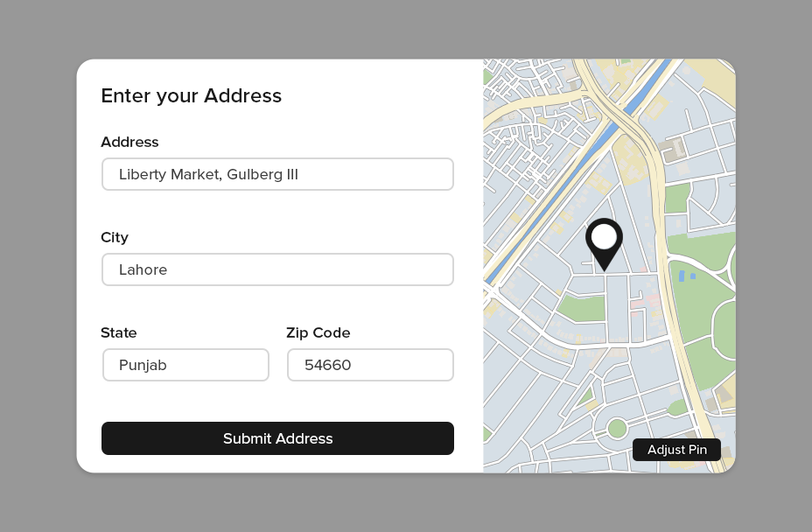This screenshot has width=812, height=532.
Task: Click the Enter your Address heading
Action: [x=191, y=96]
